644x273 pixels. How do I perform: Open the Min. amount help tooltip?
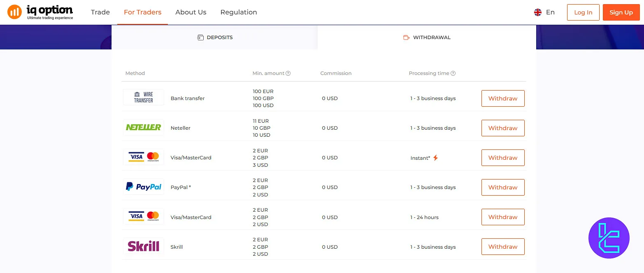coord(288,73)
